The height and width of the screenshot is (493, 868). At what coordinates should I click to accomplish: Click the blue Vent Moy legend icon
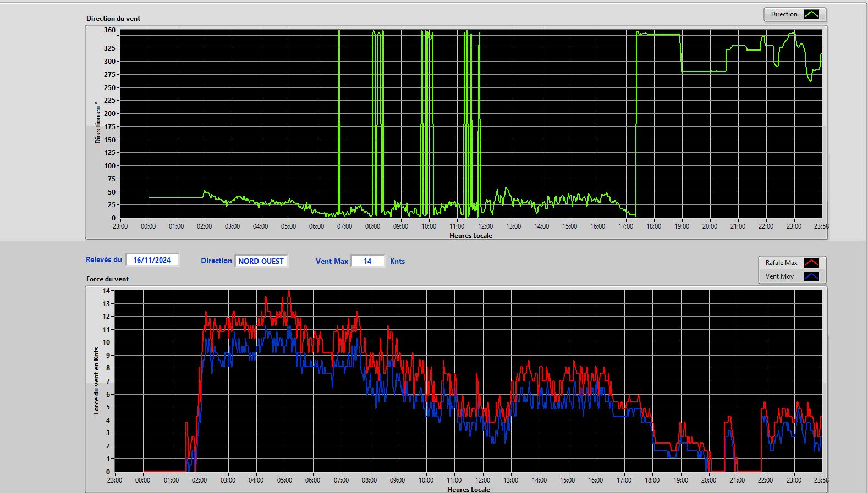811,276
